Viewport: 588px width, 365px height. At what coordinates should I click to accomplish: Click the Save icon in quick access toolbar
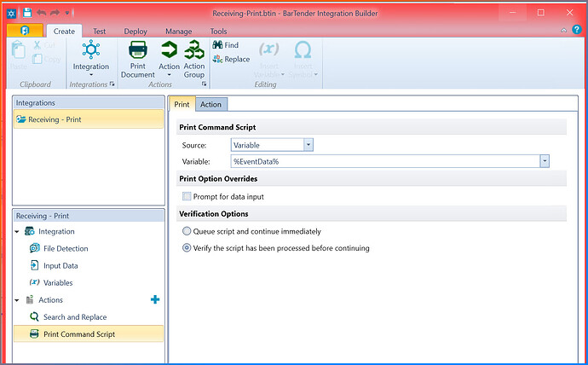[27, 13]
